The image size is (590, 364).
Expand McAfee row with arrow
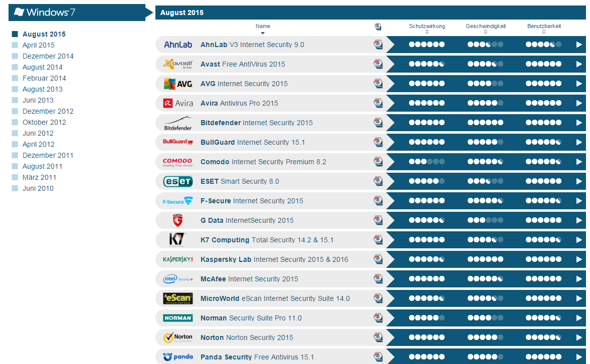coord(578,279)
